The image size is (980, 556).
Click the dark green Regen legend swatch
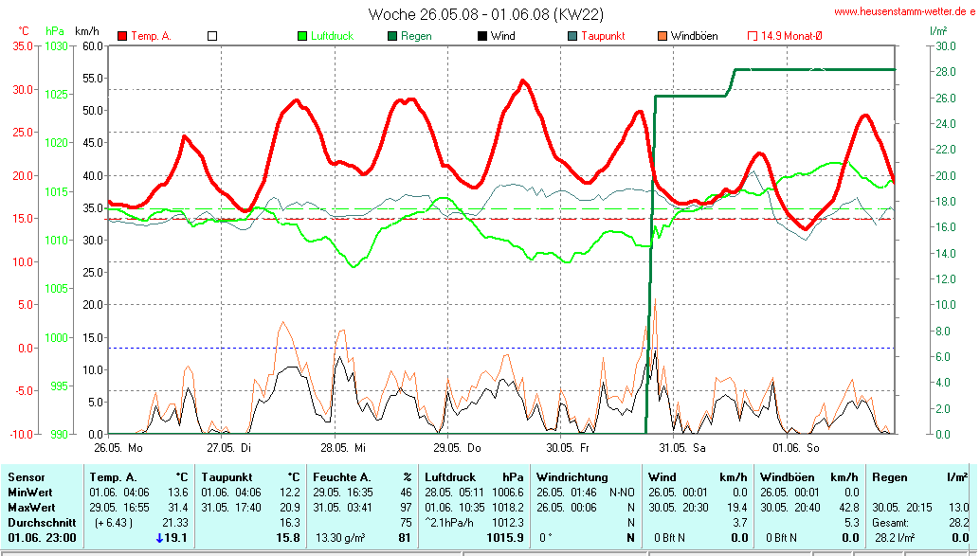coord(392,36)
